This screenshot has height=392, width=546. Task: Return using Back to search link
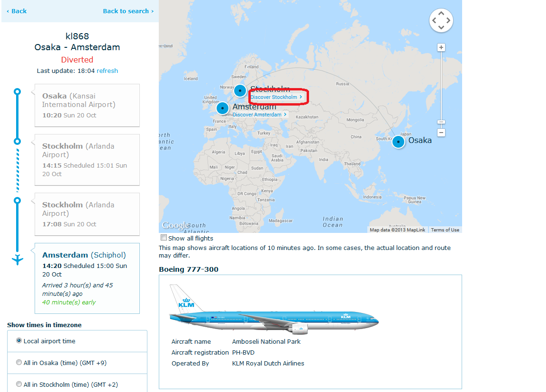(x=128, y=11)
